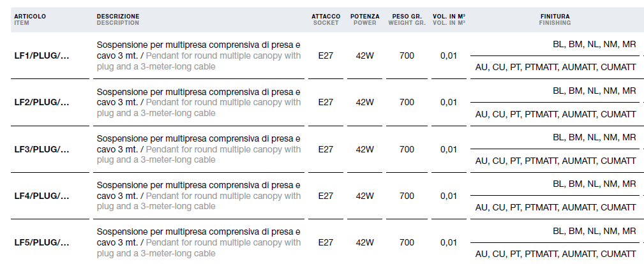Click the DESCRIZIONE DESCRIPTION column header
Screen dimensions: 644x264
pos(118,20)
